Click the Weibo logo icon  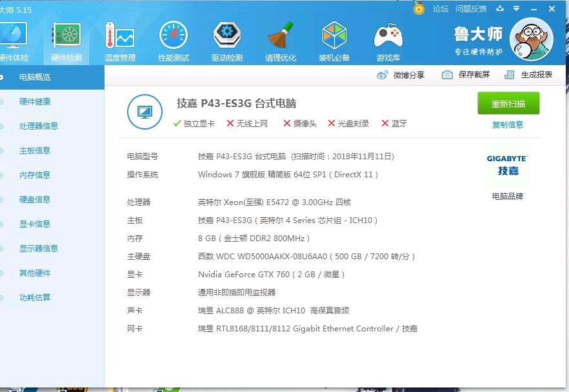coord(382,75)
